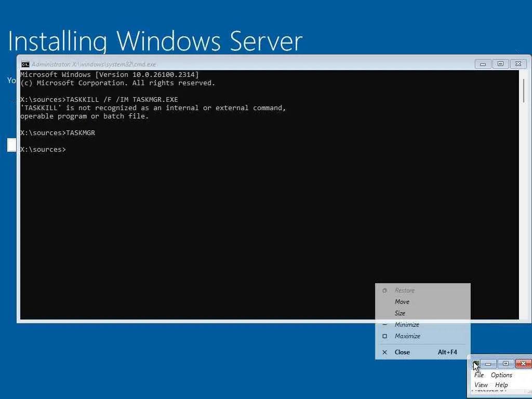Maximize the small Task Manager window
The height and width of the screenshot is (399, 532).
tap(506, 364)
